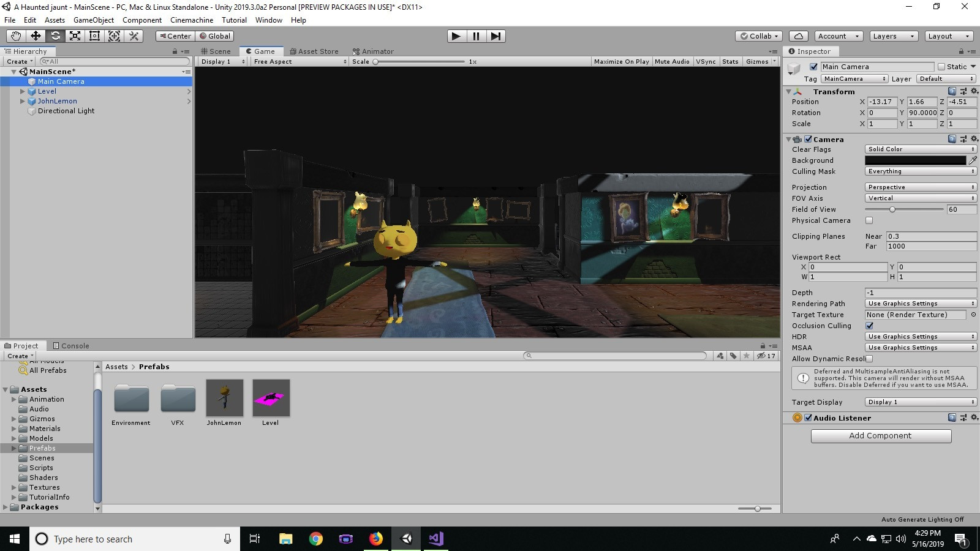Switch to the Scene tab
980x551 pixels.
[216, 51]
